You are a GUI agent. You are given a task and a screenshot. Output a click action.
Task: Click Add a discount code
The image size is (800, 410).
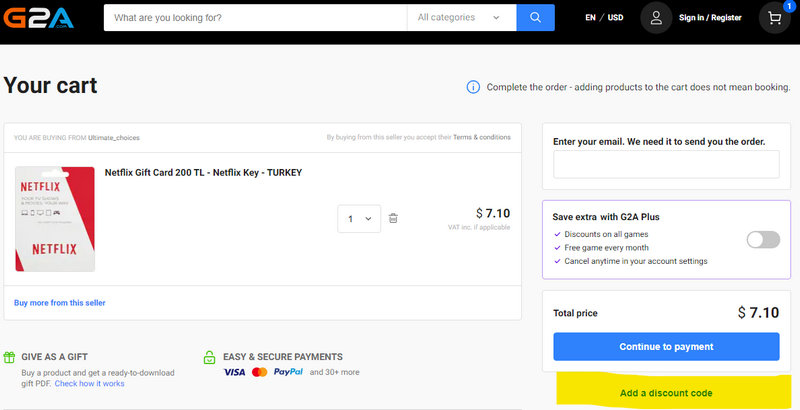point(666,393)
